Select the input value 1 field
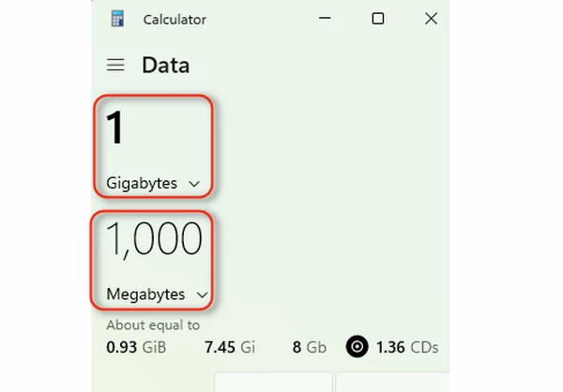The width and height of the screenshot is (563, 392). tap(115, 129)
